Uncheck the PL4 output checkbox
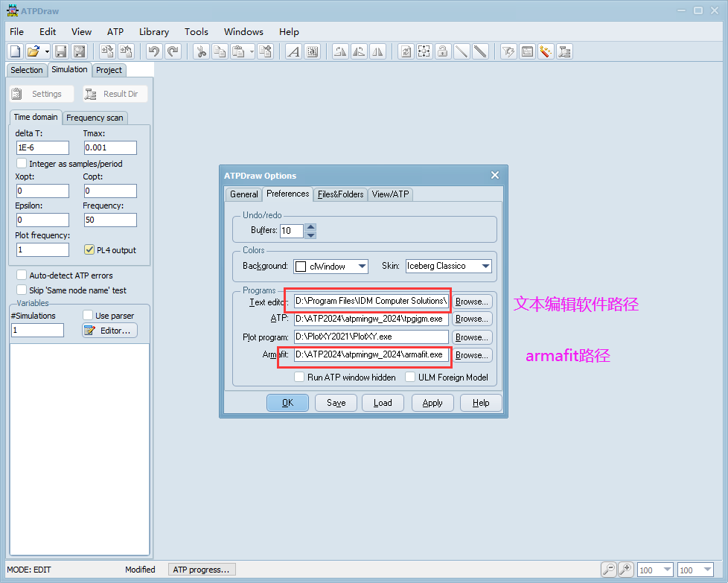 (x=89, y=250)
